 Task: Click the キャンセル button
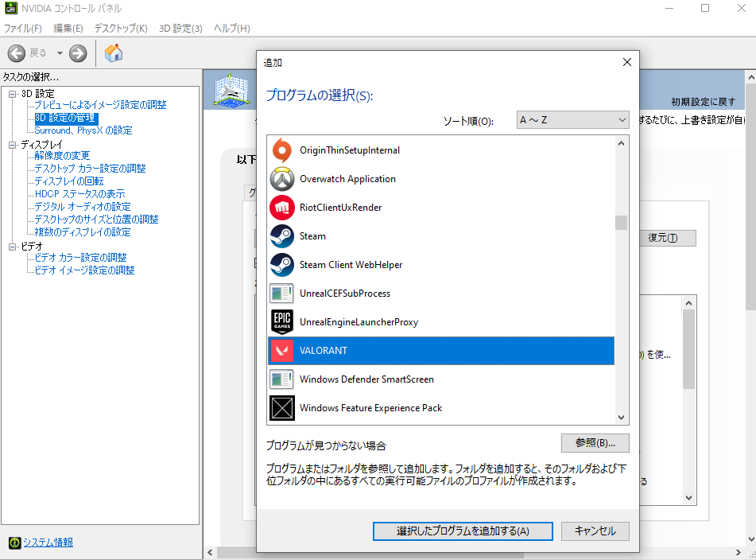pos(595,531)
